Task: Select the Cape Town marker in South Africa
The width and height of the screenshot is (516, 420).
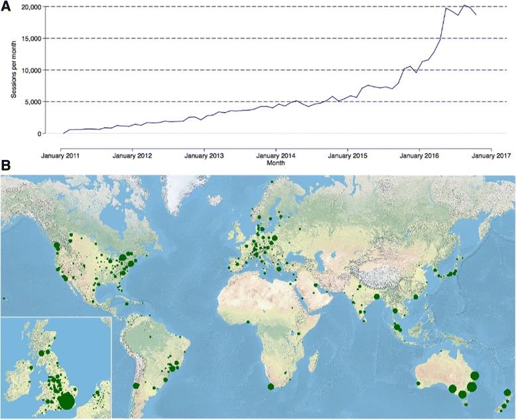Action: tap(271, 387)
